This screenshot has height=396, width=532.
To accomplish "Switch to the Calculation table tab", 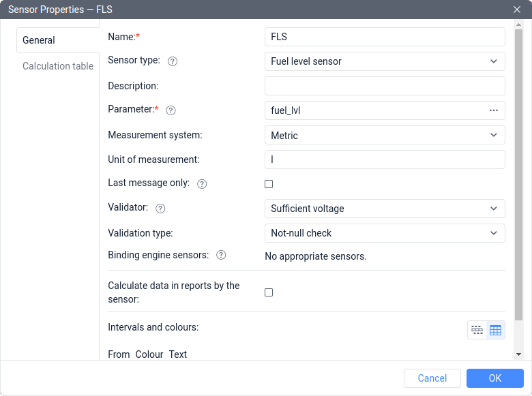I will click(58, 66).
